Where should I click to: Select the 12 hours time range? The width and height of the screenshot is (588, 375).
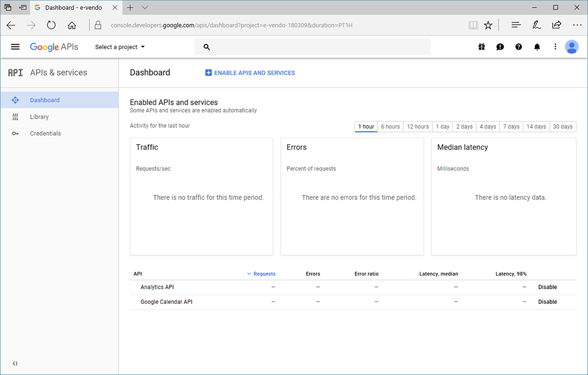pyautogui.click(x=418, y=127)
